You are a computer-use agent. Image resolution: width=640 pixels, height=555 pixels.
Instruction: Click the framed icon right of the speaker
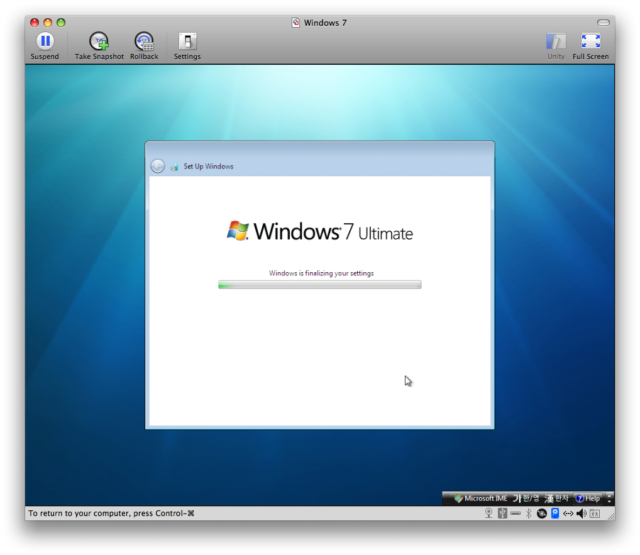(595, 514)
